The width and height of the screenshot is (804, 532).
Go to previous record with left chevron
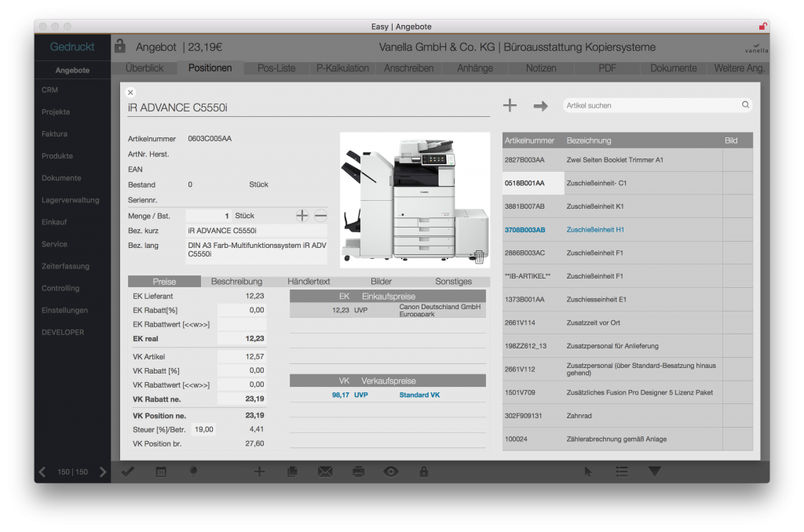tap(42, 472)
